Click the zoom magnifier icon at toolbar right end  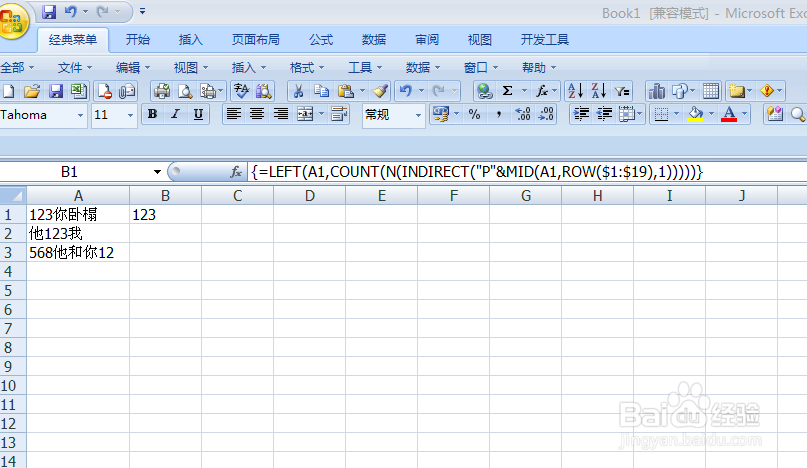798,114
